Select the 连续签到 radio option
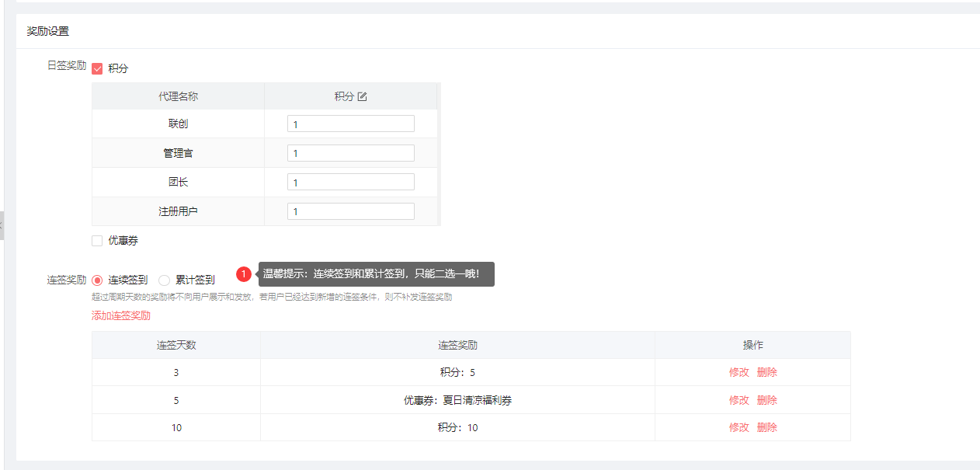Image resolution: width=980 pixels, height=470 pixels. coord(97,280)
